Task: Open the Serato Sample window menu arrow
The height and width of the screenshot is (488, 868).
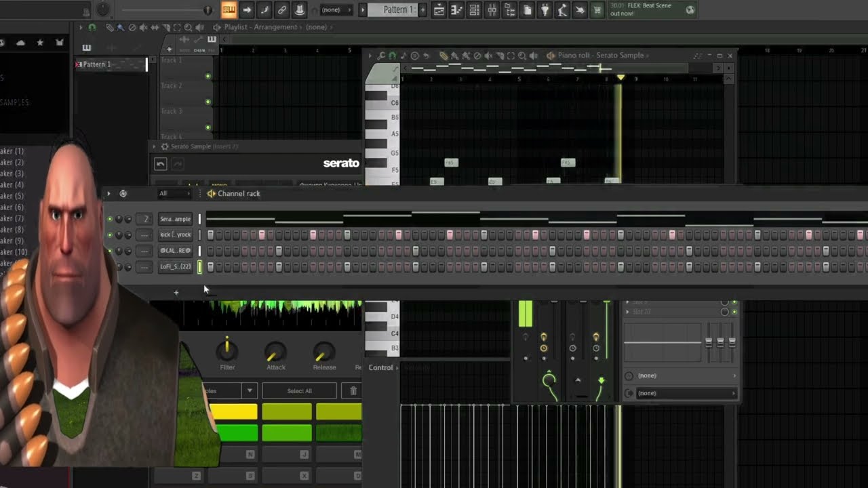Action: (154, 146)
